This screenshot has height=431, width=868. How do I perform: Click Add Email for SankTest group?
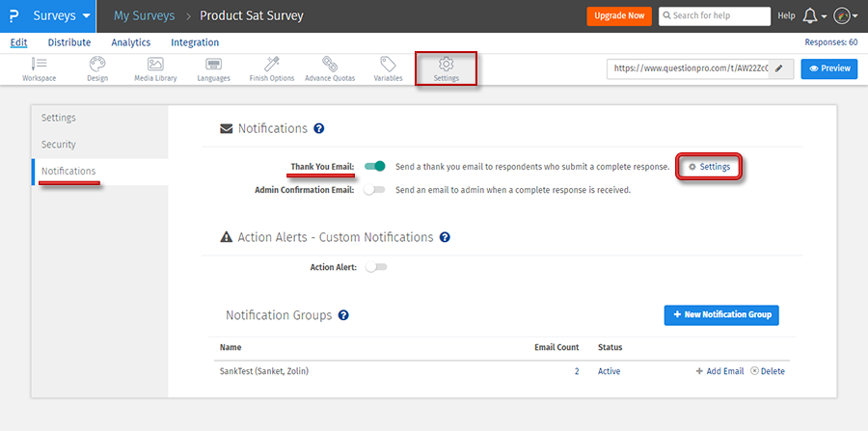[719, 371]
